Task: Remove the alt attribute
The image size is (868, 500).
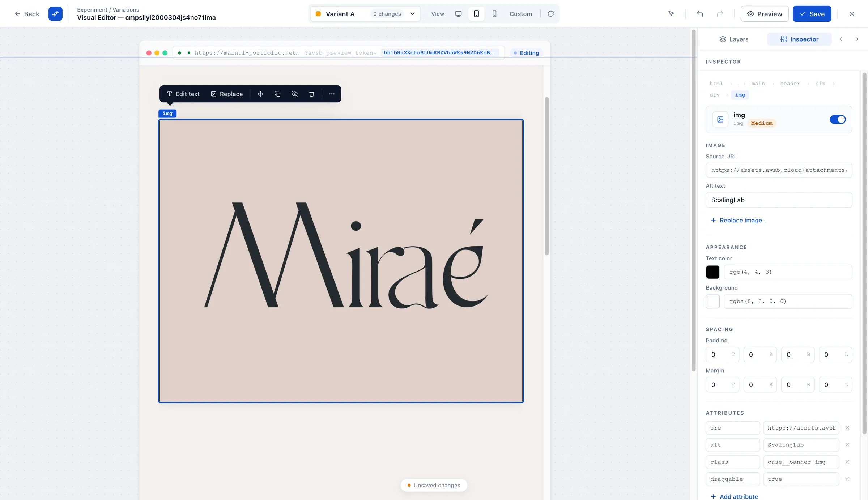Action: (x=847, y=445)
